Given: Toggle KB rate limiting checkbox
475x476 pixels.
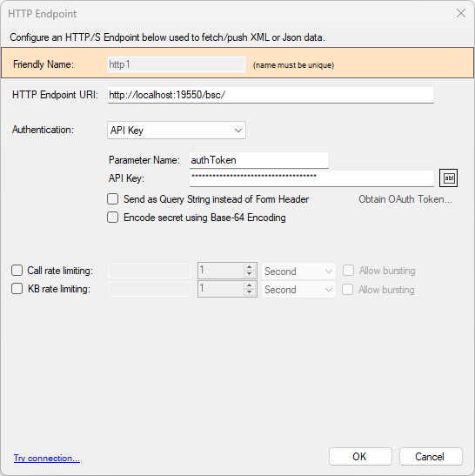Looking at the screenshot, I should click(17, 289).
